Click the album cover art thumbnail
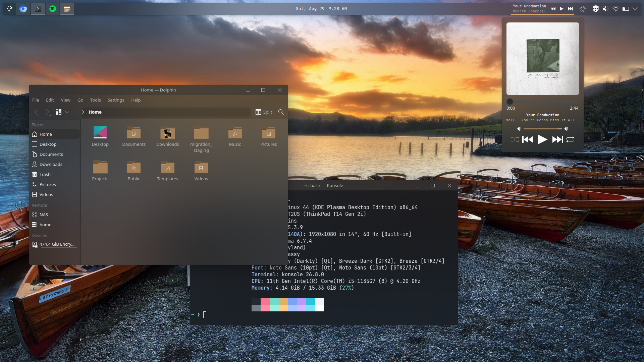Image resolution: width=644 pixels, height=362 pixels. tap(543, 59)
